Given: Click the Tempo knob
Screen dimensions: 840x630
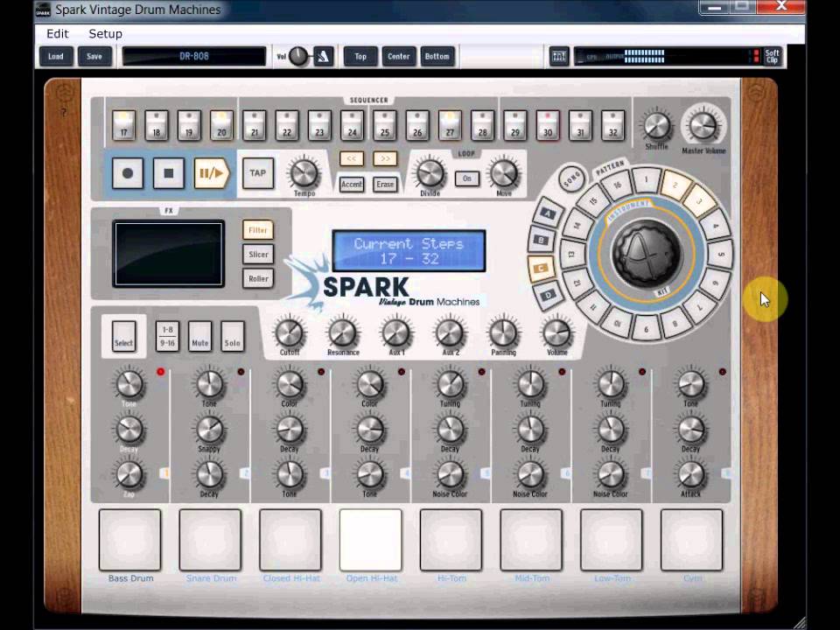Looking at the screenshot, I should pyautogui.click(x=304, y=173).
